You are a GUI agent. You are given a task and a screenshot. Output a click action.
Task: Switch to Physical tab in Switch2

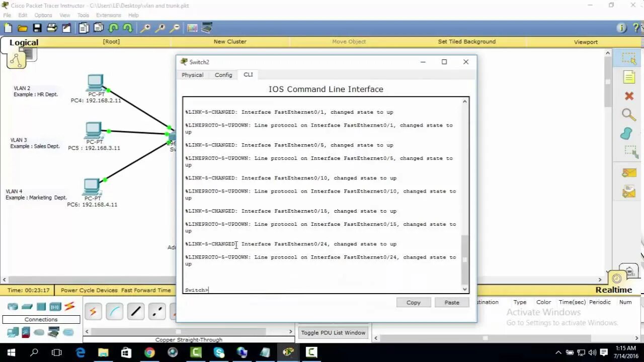pyautogui.click(x=193, y=75)
